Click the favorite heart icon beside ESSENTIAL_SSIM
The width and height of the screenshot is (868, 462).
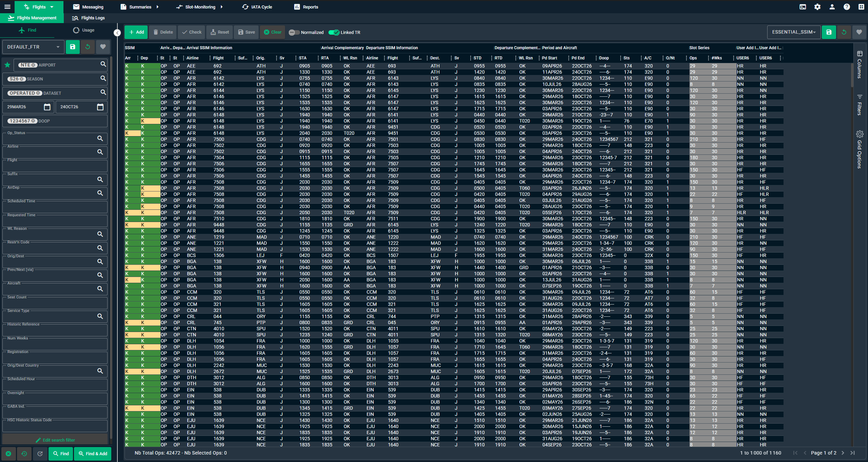(859, 32)
